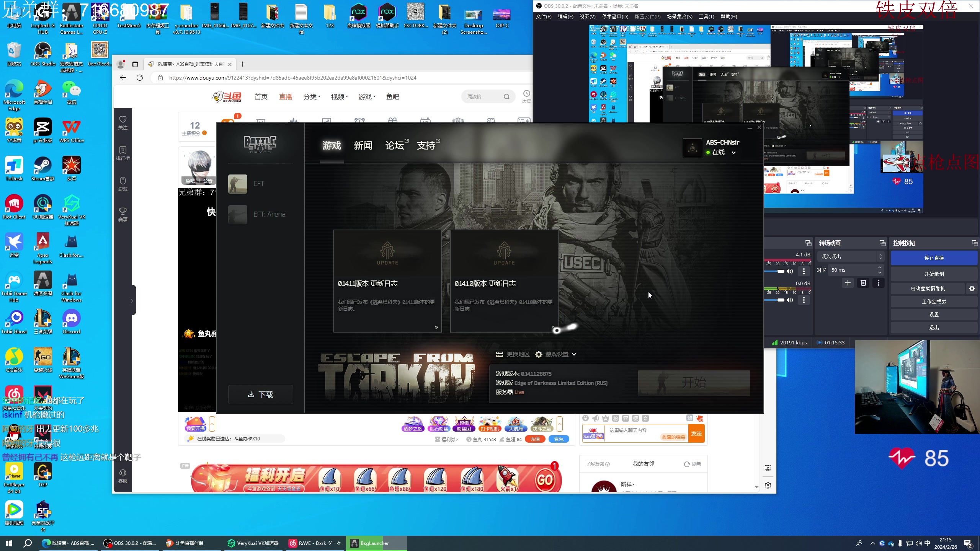
Task: Click the 游戏设置 gear icon in launcher
Action: tap(539, 354)
